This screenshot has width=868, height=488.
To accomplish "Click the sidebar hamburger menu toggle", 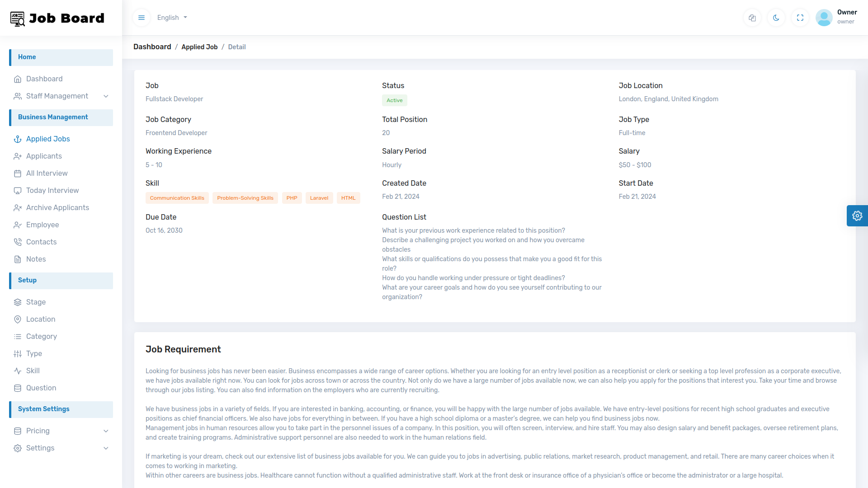I will coord(141,18).
